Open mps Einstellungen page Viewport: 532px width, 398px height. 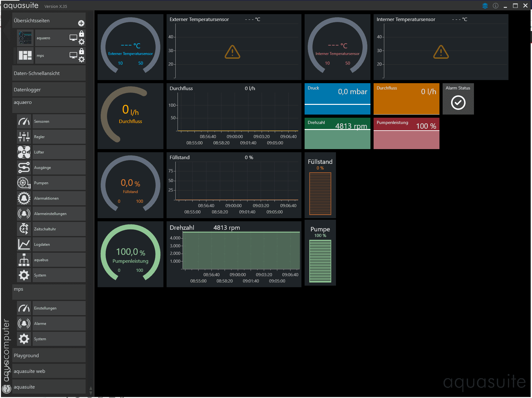[x=59, y=308]
